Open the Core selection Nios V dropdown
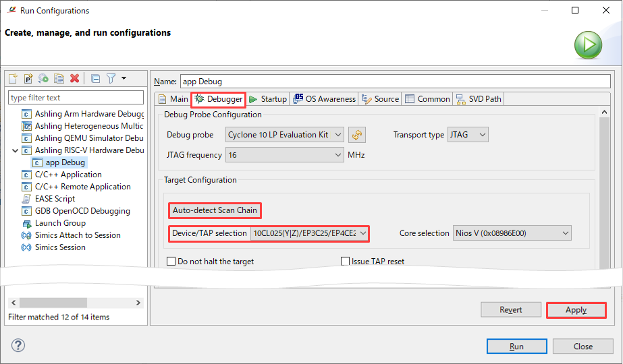 point(512,233)
